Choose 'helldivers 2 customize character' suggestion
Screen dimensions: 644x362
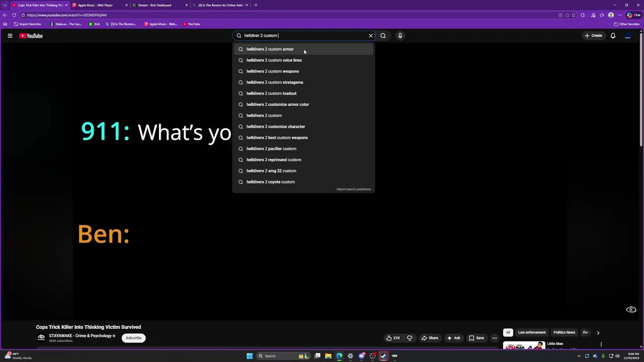pos(303,127)
